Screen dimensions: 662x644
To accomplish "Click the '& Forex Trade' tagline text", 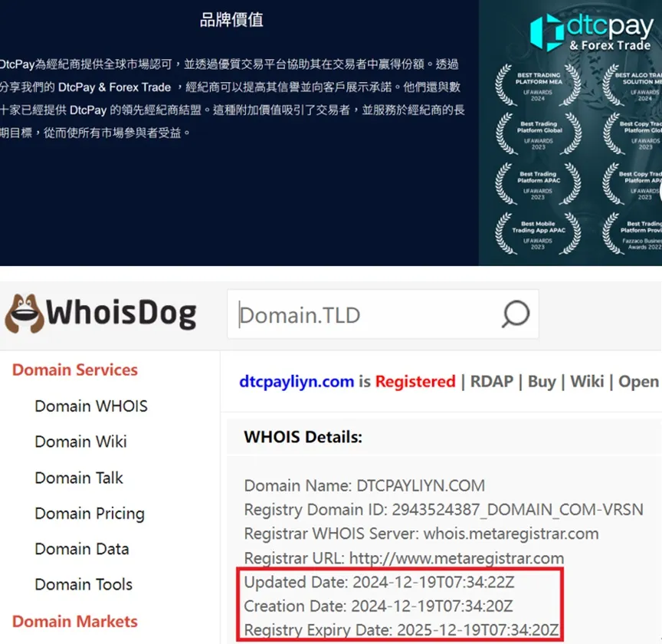I will click(x=610, y=45).
